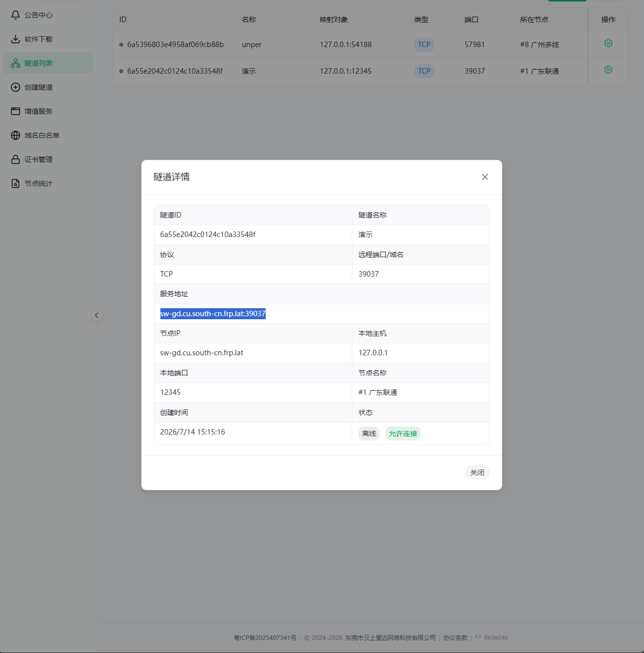Click the 离线 status tag
The width and height of the screenshot is (644, 653).
[369, 433]
